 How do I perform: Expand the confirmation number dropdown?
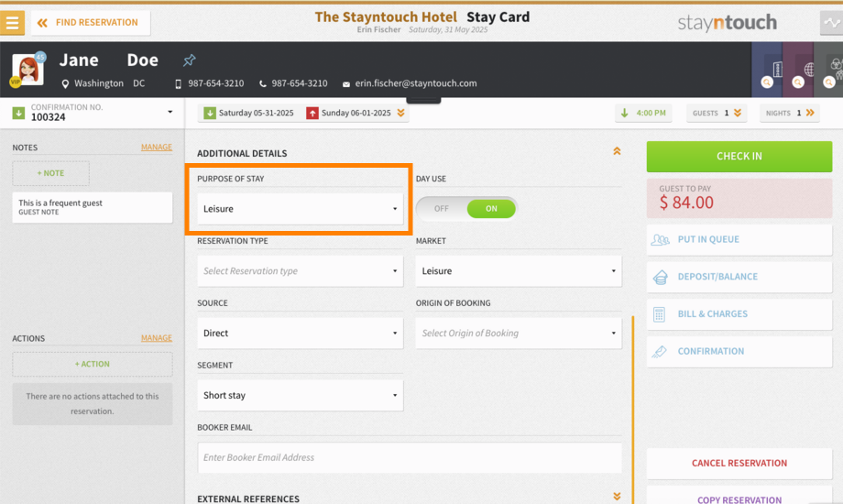(x=170, y=113)
